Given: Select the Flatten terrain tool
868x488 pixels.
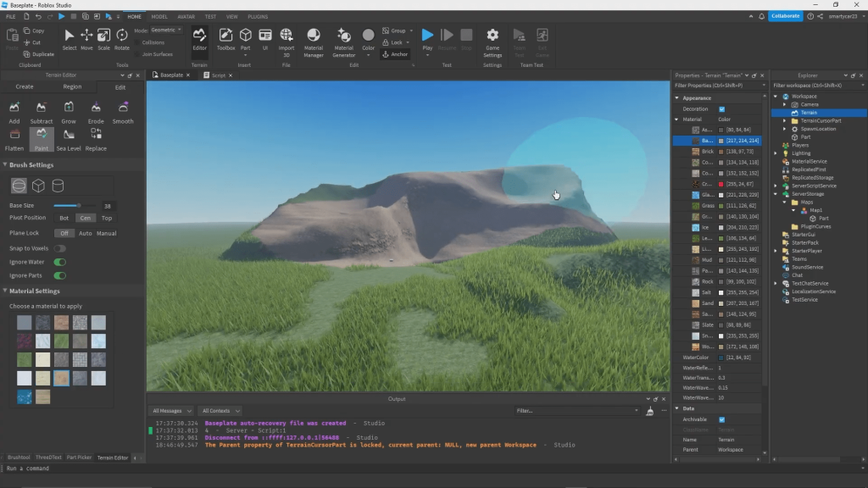Looking at the screenshot, I should coord(14,140).
